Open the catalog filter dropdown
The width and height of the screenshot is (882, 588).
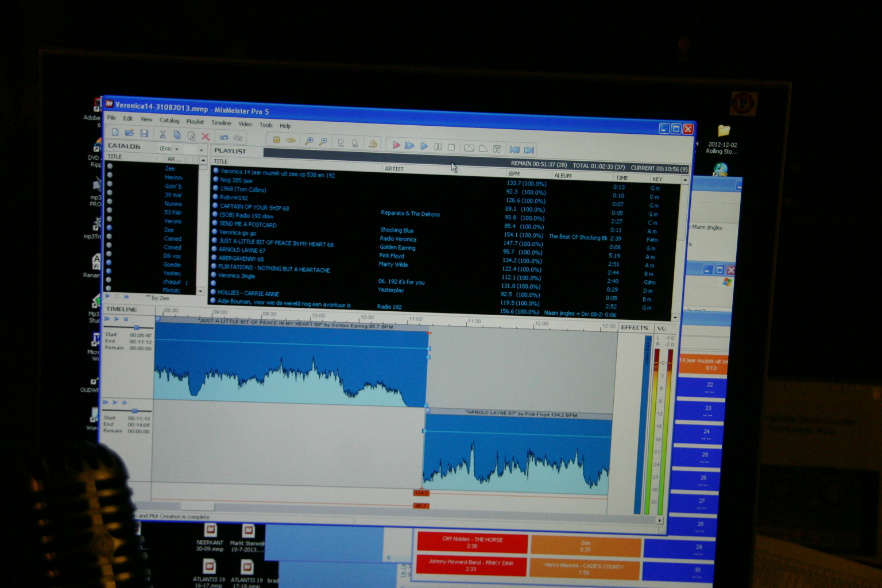[x=169, y=148]
